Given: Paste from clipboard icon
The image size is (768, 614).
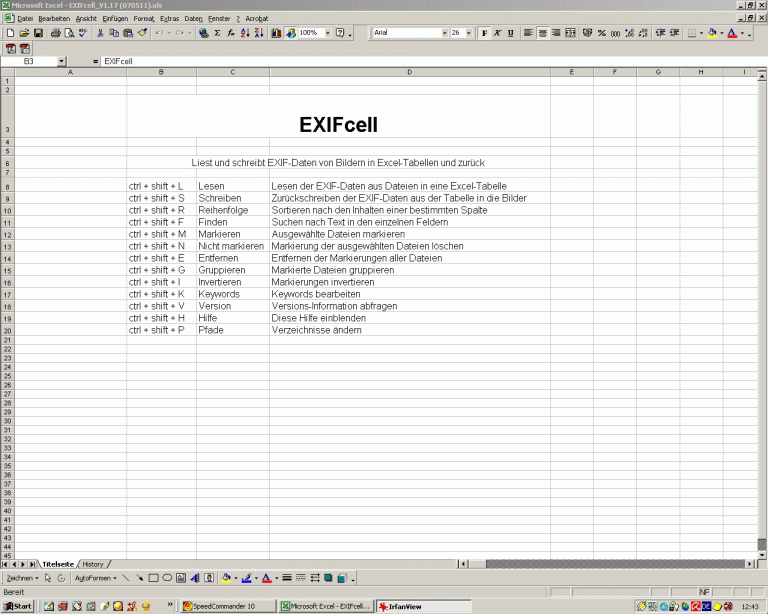Looking at the screenshot, I should pyautogui.click(x=128, y=33).
